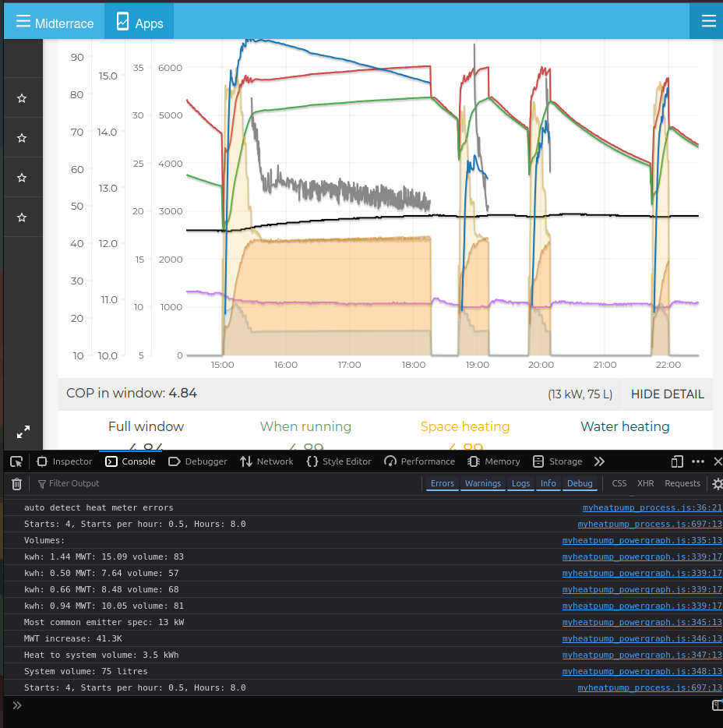
Task: Click the first star in the sidebar
Action: (x=22, y=98)
